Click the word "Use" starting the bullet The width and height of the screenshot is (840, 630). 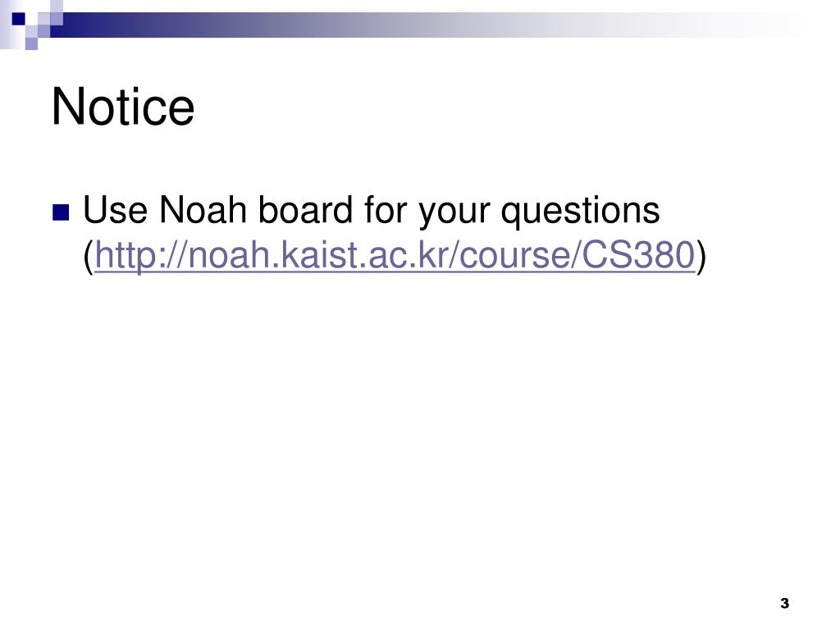(x=115, y=209)
